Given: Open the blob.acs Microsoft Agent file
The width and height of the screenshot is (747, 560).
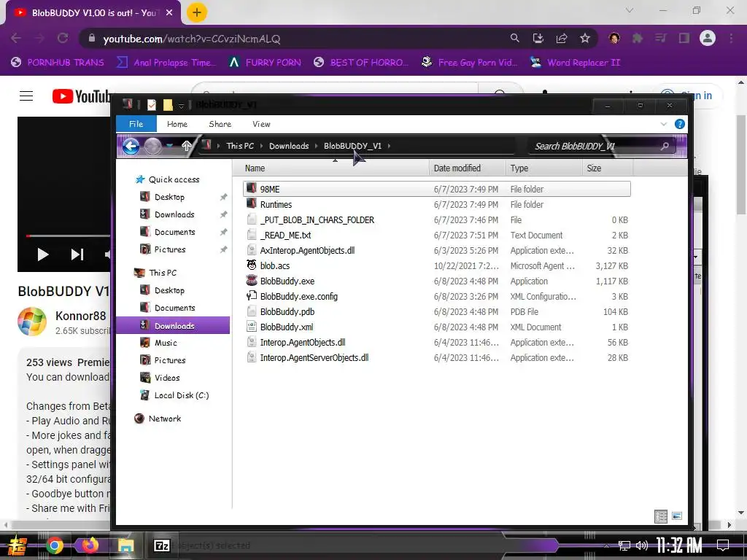Looking at the screenshot, I should click(275, 265).
